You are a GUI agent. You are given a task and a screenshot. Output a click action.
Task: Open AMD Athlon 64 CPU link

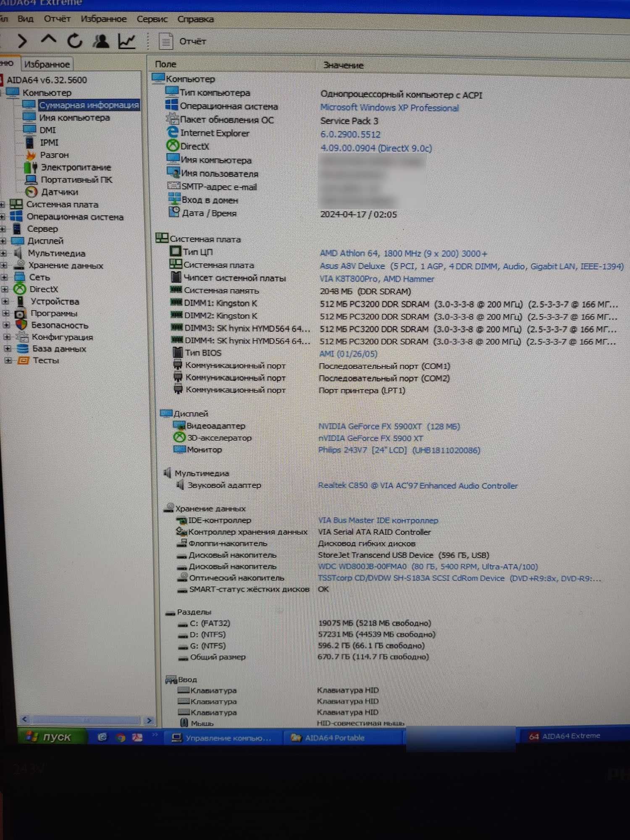pos(403,253)
